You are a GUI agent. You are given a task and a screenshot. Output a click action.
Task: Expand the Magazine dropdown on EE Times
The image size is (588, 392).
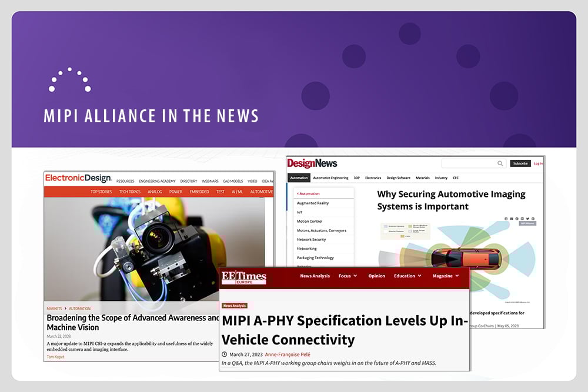445,276
